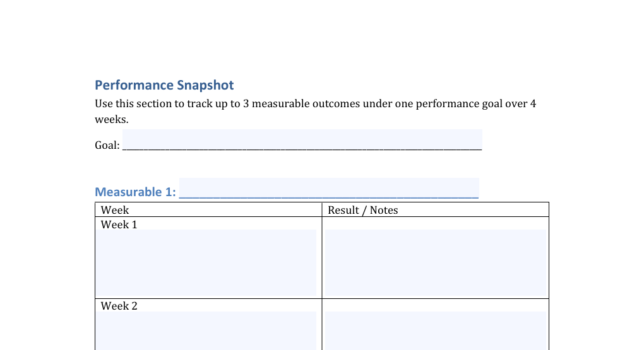644x350 pixels.
Task: Click the Measurable 1: heading label
Action: tap(135, 192)
